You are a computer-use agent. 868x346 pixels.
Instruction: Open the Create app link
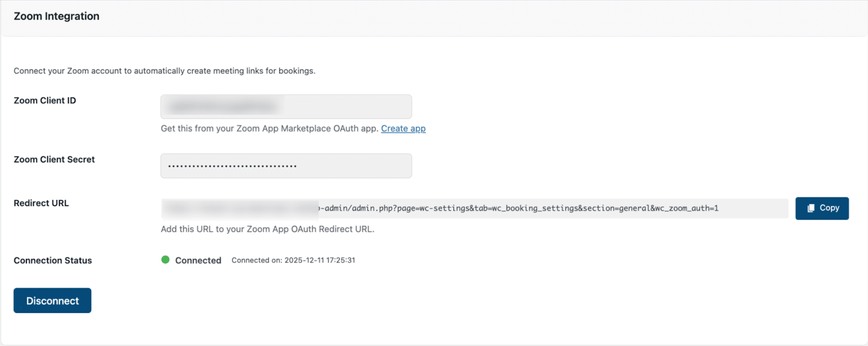point(403,129)
